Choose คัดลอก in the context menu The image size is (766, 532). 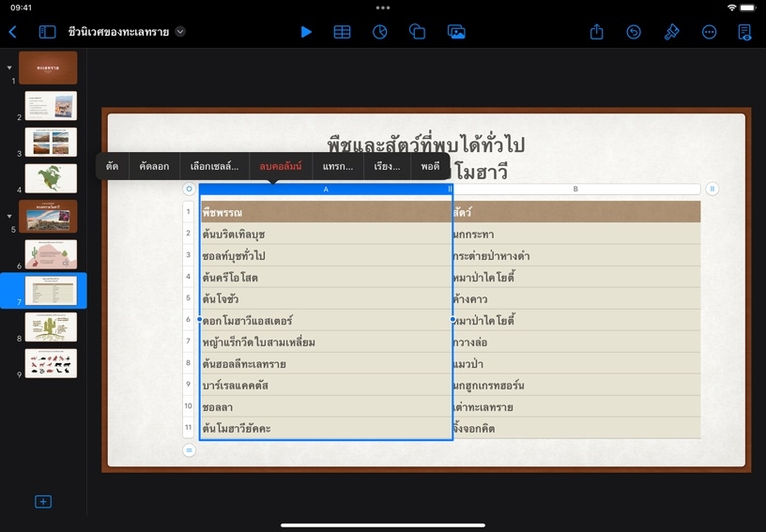[154, 167]
